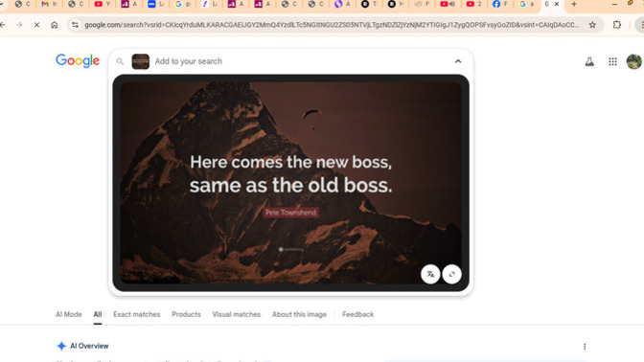Open the Google apps grid
The image size is (644, 362).
click(x=612, y=61)
